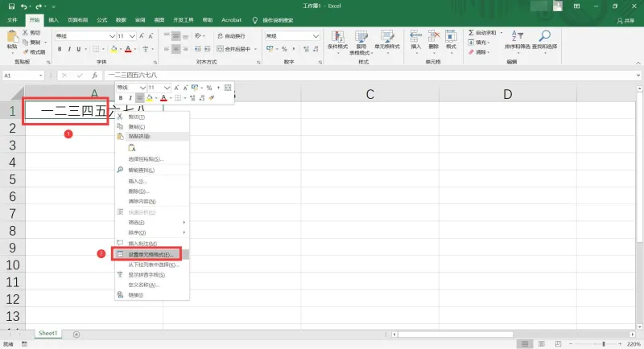The image size is (644, 349).
Task: Expand the Sort (排序) submenu arrow
Action: tap(184, 232)
